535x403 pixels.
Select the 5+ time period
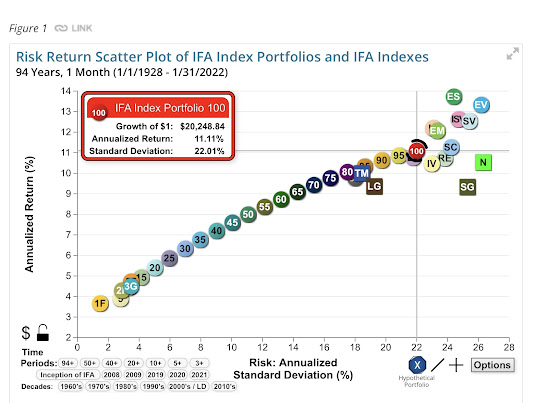point(177,363)
